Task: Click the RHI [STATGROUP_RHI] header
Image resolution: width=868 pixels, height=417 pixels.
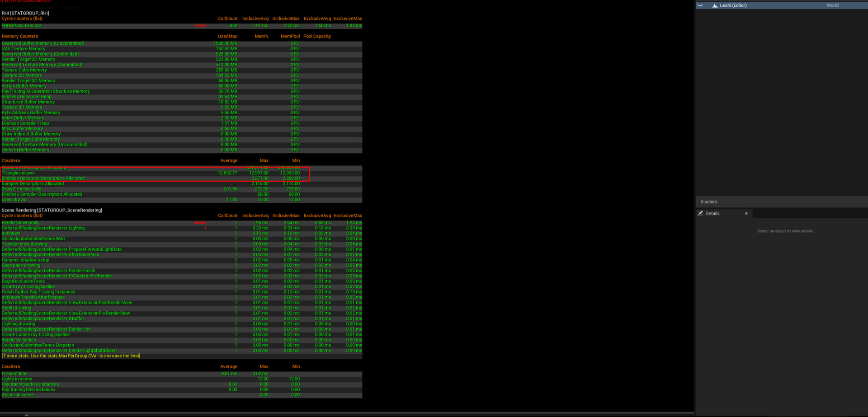Action: [x=25, y=13]
